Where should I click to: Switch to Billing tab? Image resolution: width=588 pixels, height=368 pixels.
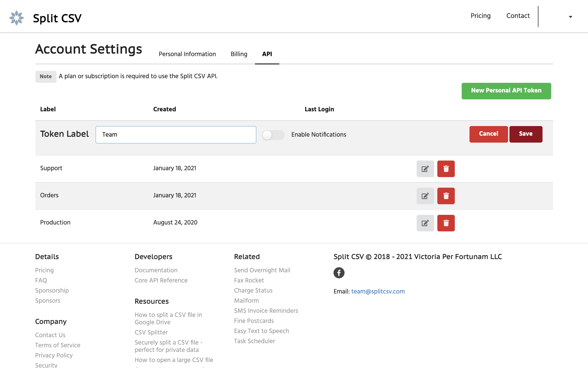239,54
